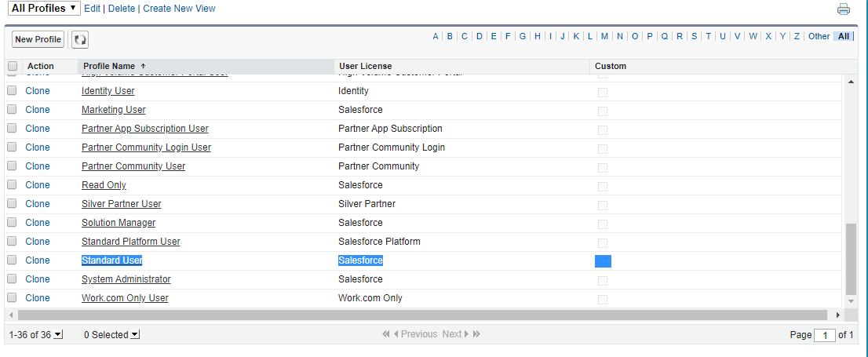Filter profiles by letter W

click(x=753, y=36)
